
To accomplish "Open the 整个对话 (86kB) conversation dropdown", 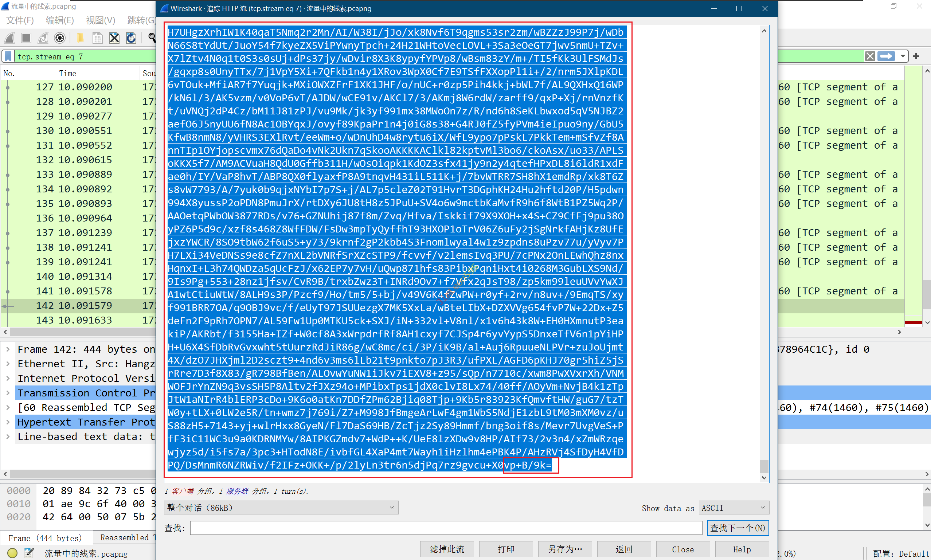I will pos(281,508).
